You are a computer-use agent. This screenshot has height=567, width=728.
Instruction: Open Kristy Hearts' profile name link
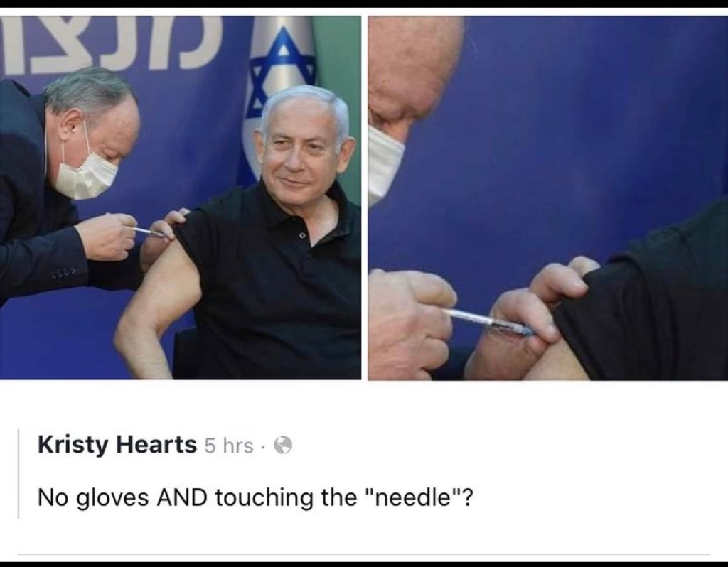click(x=117, y=445)
